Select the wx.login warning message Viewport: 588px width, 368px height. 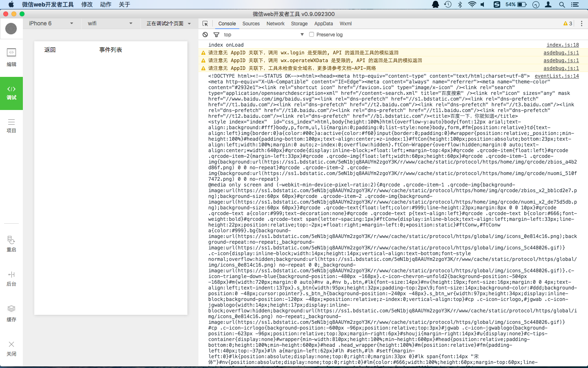point(303,53)
